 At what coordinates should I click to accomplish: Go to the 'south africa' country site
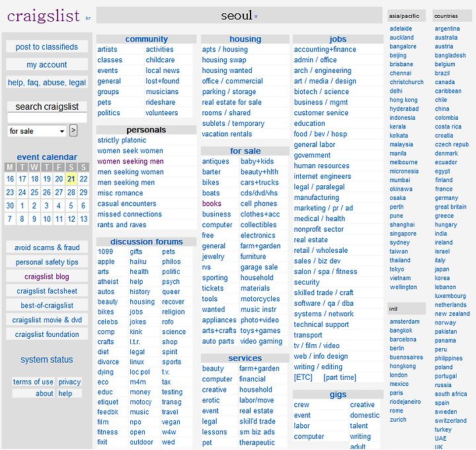click(x=451, y=394)
